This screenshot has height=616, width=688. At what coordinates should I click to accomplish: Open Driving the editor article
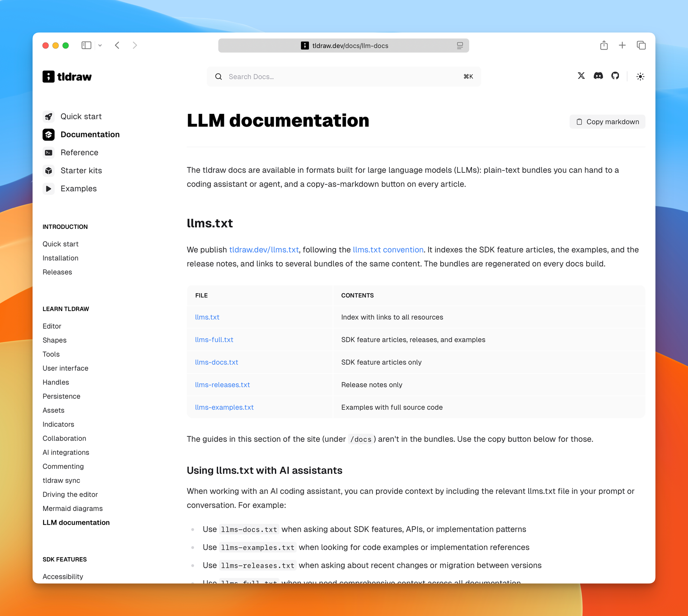[x=70, y=495]
